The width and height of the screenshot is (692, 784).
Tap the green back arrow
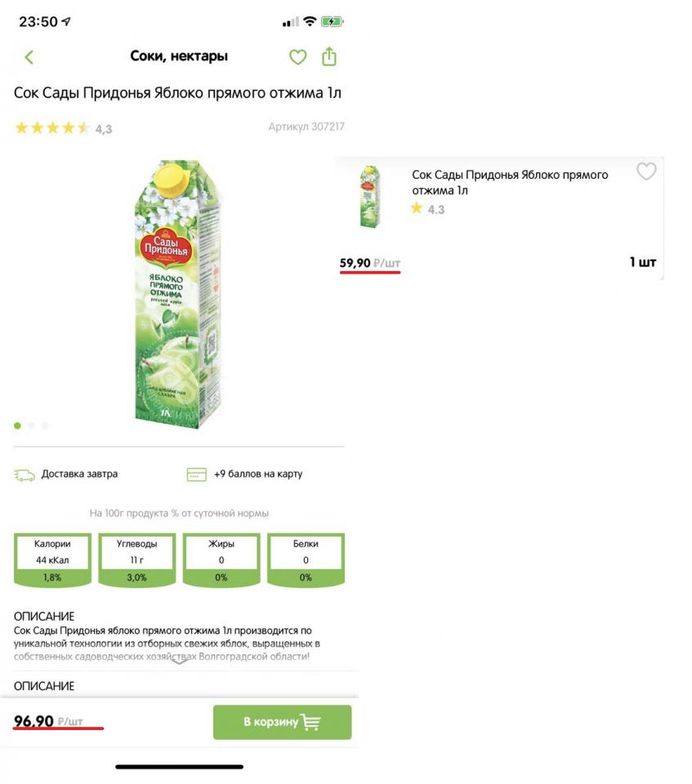(29, 57)
